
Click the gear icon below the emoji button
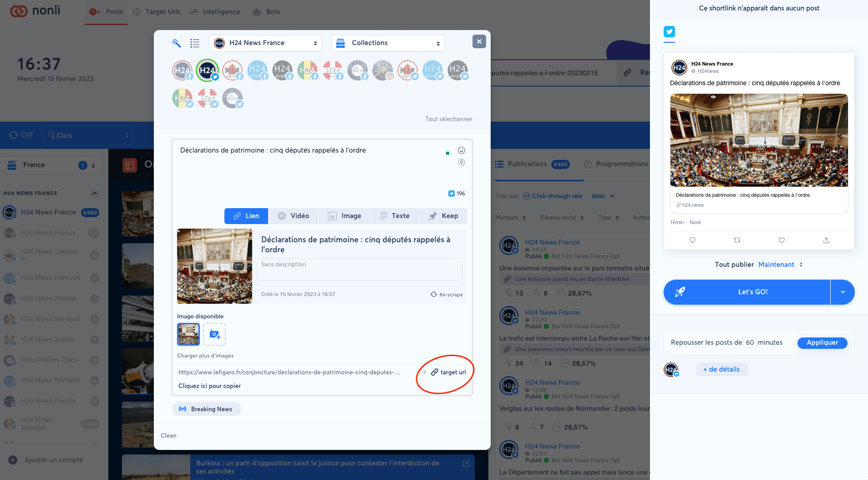coord(462,162)
